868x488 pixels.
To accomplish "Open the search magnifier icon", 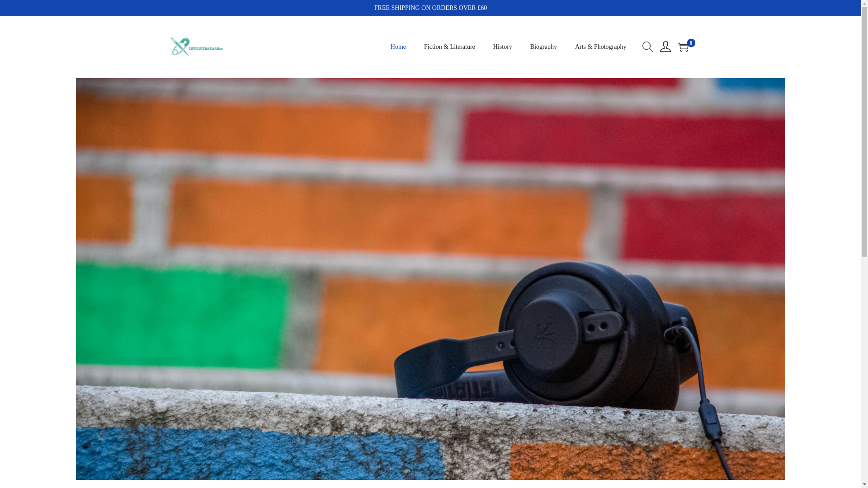I will click(647, 47).
